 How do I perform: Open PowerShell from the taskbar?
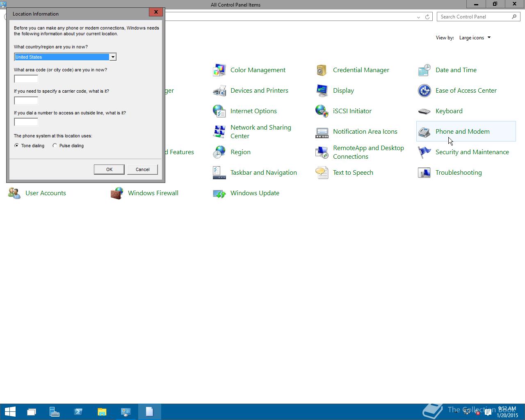coord(78,411)
